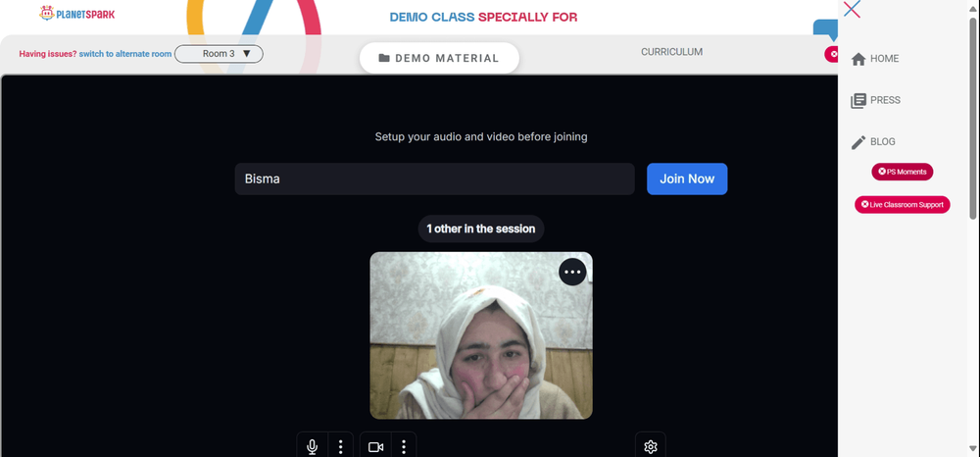The image size is (980, 457).
Task: Switch to the CURRICULUM tab
Action: point(672,52)
